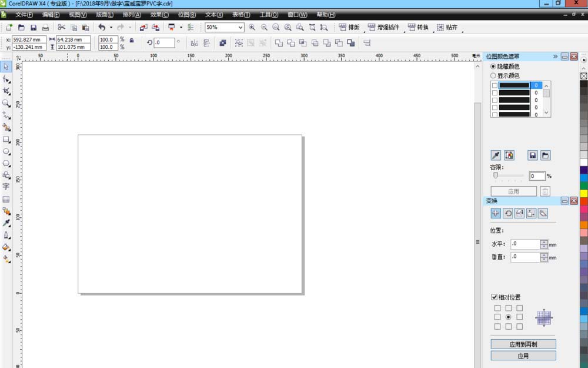Select the Outline pen tool

coord(6,235)
